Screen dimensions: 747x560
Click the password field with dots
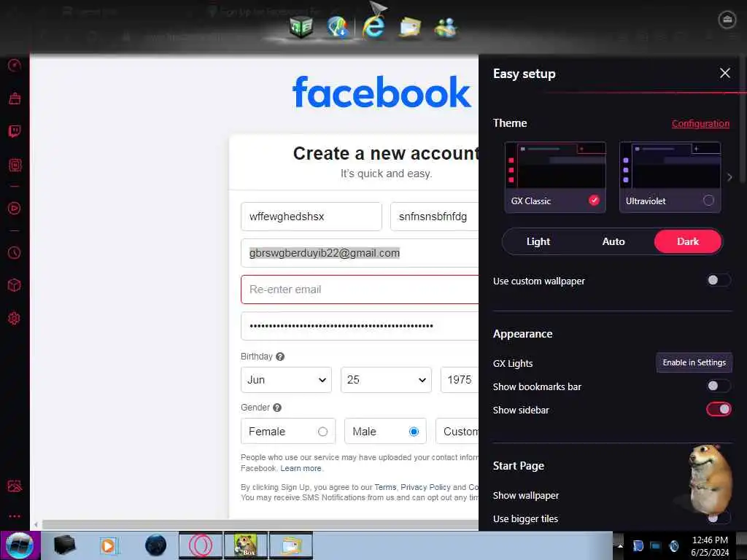[360, 326]
